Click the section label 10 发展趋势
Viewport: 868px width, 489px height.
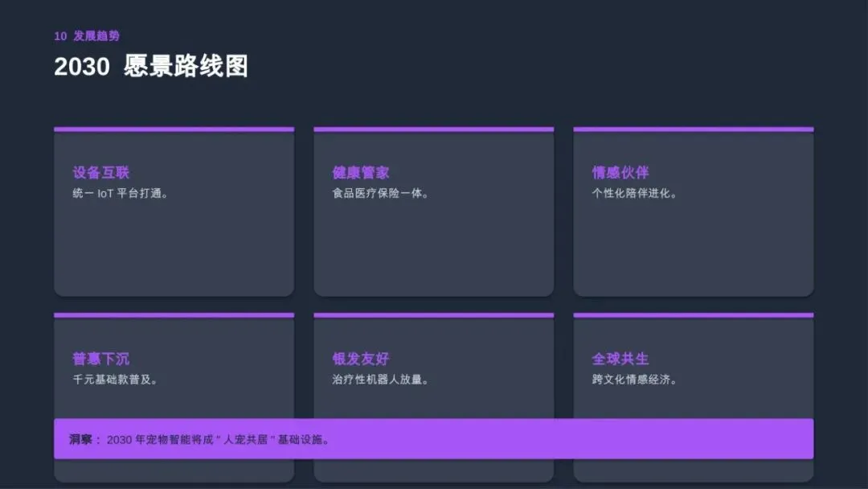tap(87, 36)
